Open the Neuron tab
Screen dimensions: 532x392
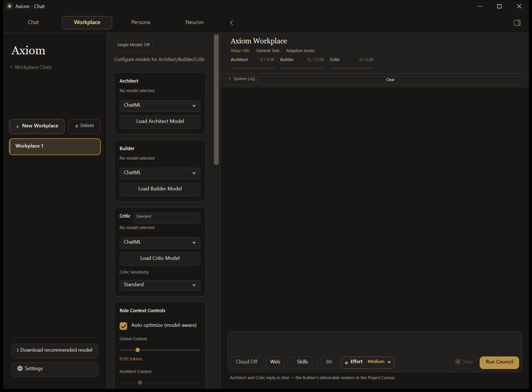tap(195, 22)
